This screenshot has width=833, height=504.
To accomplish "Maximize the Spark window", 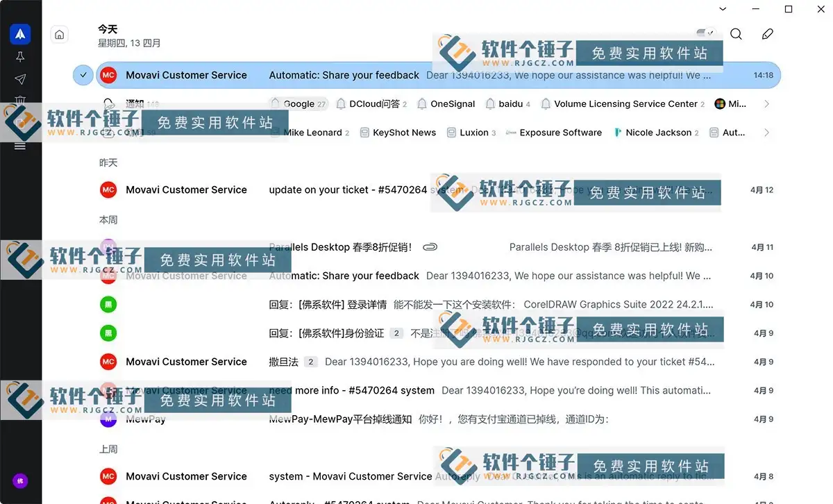I will tap(789, 9).
